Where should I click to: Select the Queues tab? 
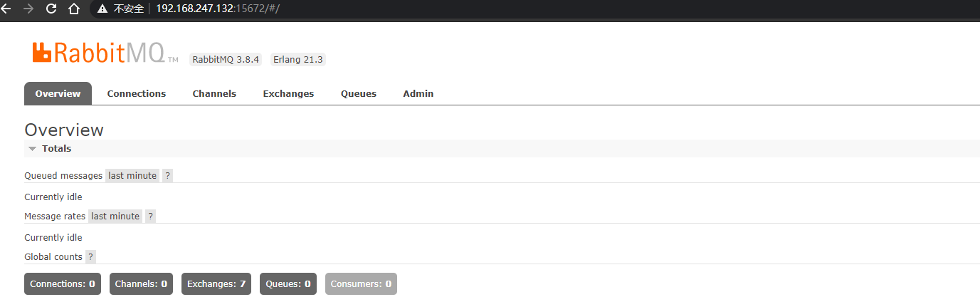pyautogui.click(x=359, y=94)
